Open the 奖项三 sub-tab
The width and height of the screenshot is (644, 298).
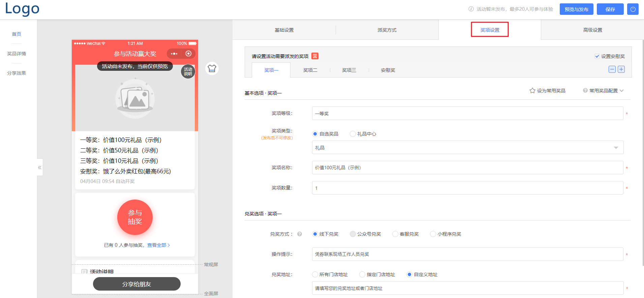(349, 70)
